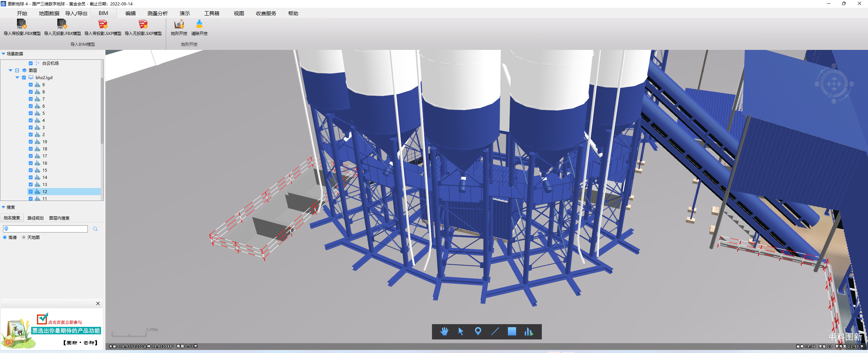Select the 天地图 radio button

point(24,238)
